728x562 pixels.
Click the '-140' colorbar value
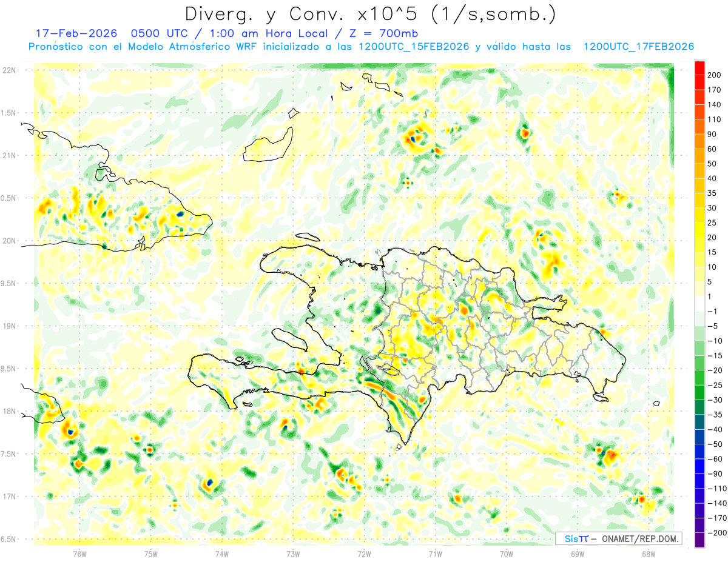[718, 503]
